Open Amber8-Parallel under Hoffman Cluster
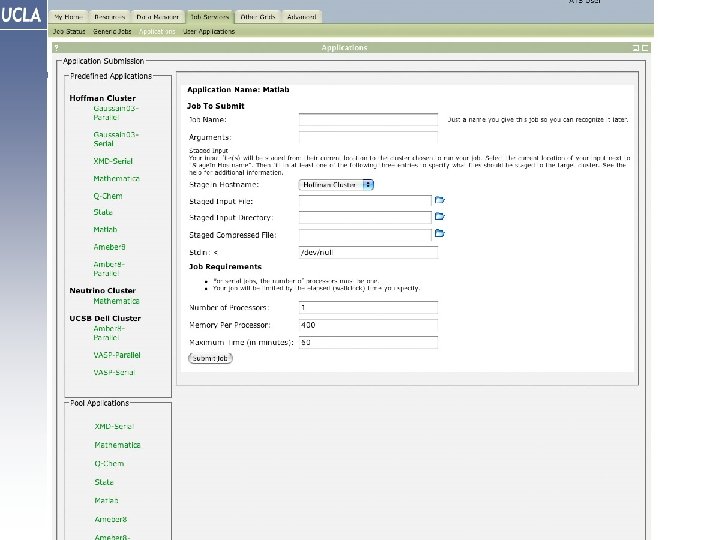 pyautogui.click(x=109, y=269)
